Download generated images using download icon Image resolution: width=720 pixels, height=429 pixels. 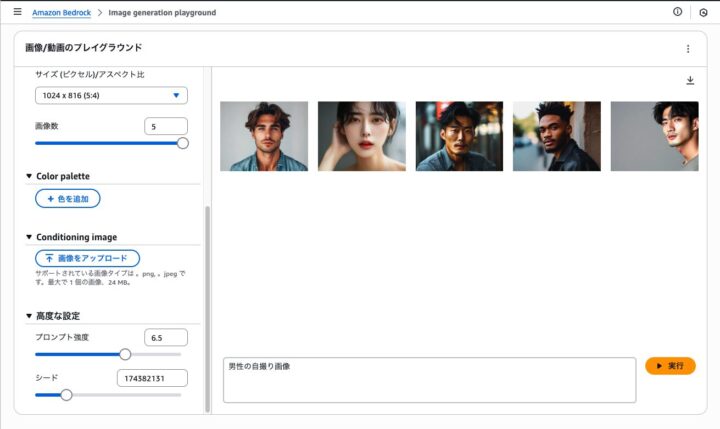pyautogui.click(x=690, y=81)
